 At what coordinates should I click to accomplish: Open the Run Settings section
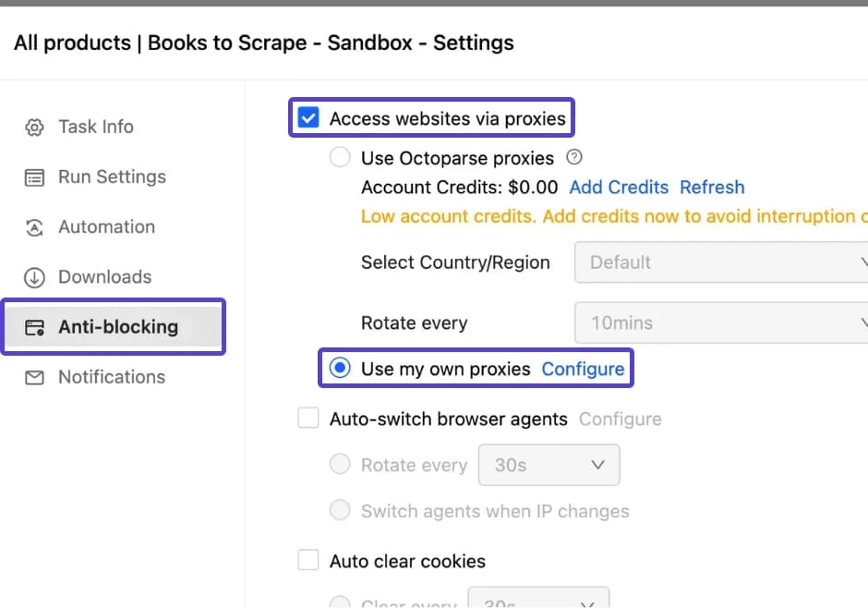[x=112, y=177]
